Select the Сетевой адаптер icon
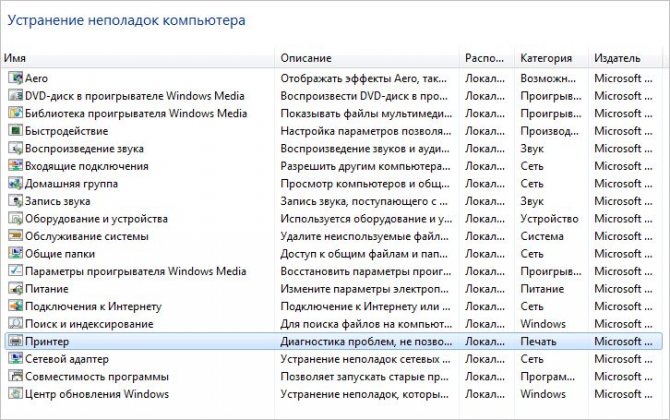Viewport: 670px width, 420px height. [x=15, y=358]
